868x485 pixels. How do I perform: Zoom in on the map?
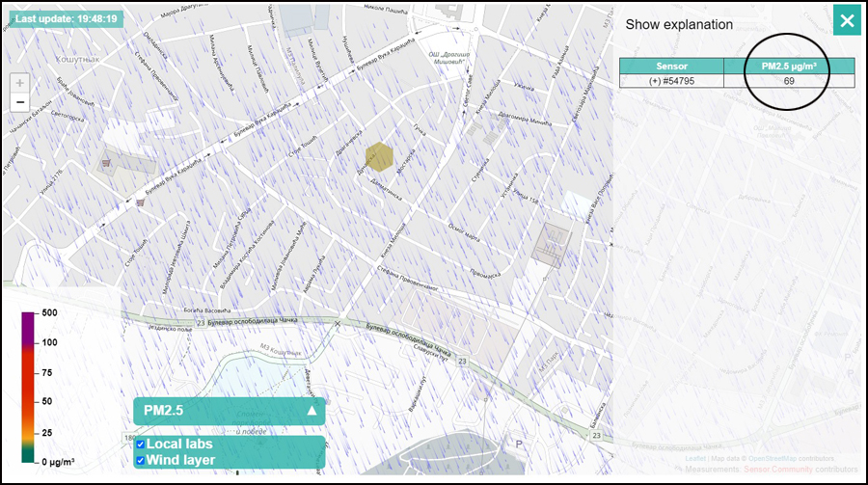click(x=20, y=83)
